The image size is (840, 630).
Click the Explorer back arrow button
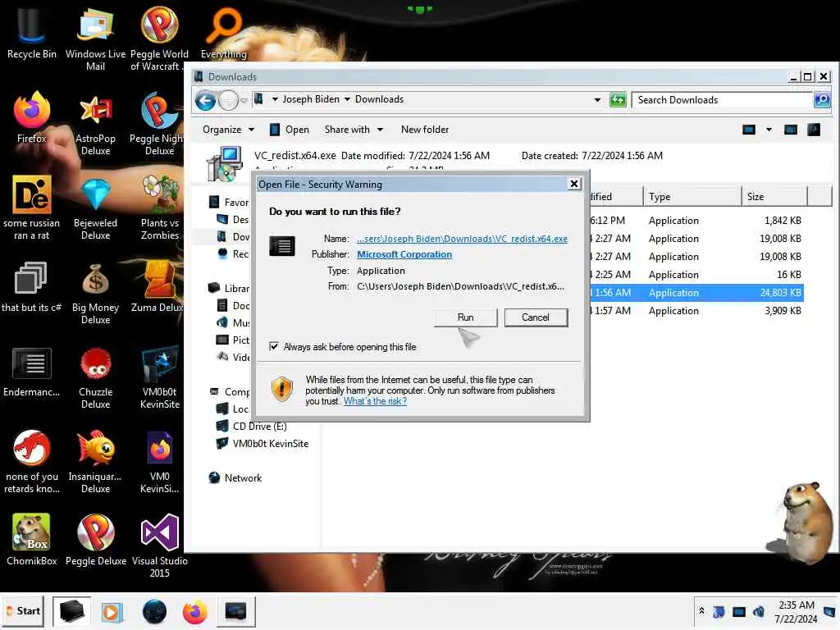[x=205, y=100]
